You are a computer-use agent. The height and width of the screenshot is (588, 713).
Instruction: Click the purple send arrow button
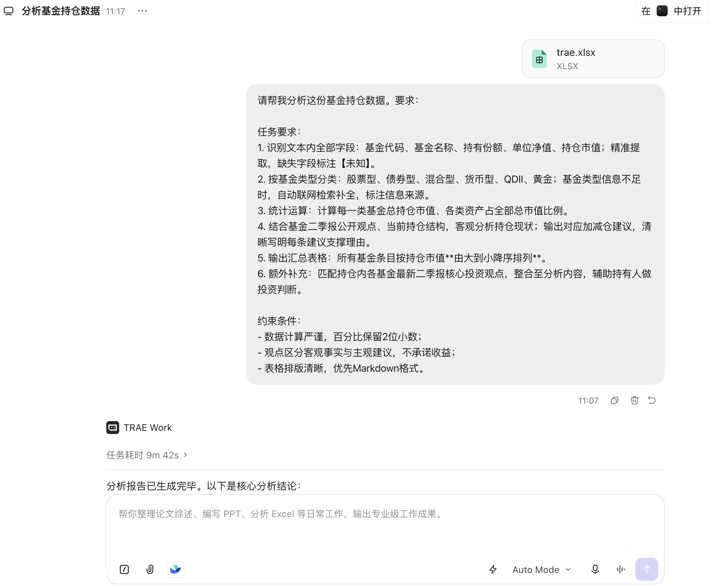coord(647,569)
